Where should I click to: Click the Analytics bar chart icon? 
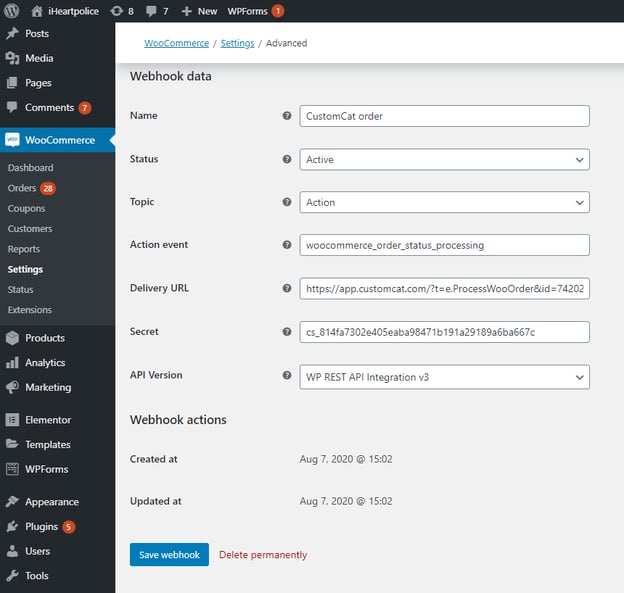click(x=12, y=363)
